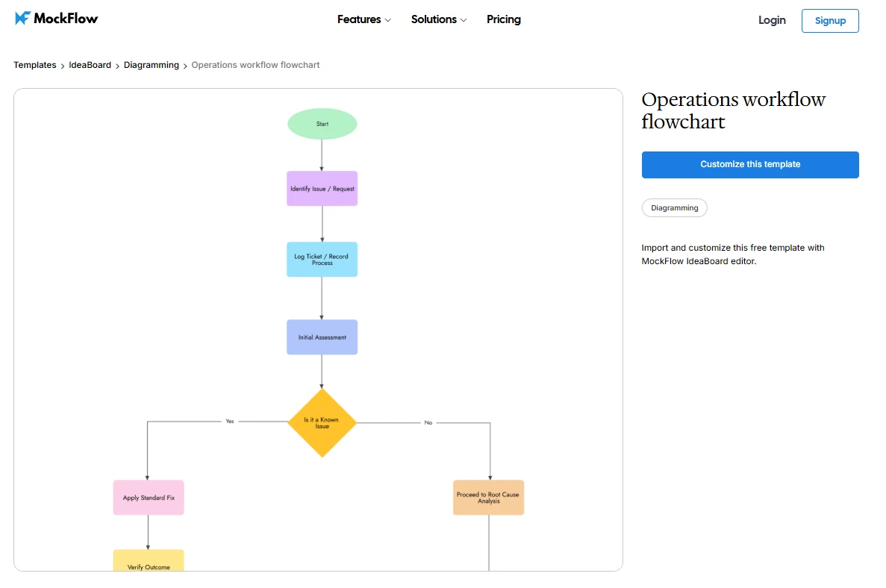Image resolution: width=886 pixels, height=588 pixels.
Task: Select the Apply Standard Fix box
Action: click(149, 498)
